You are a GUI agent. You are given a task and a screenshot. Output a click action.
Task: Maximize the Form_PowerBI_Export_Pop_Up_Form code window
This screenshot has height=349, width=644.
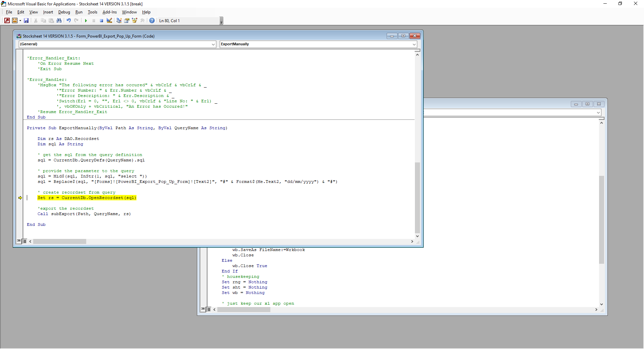(x=403, y=36)
